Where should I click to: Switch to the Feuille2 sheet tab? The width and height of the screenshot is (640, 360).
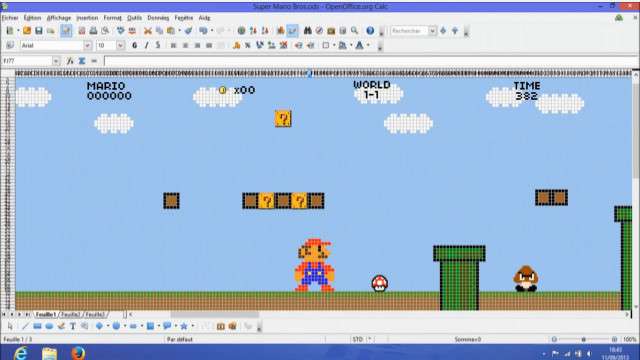71,315
